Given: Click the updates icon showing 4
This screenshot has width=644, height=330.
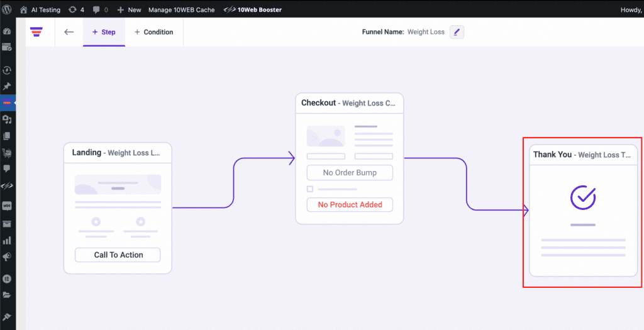Looking at the screenshot, I should tap(76, 10).
